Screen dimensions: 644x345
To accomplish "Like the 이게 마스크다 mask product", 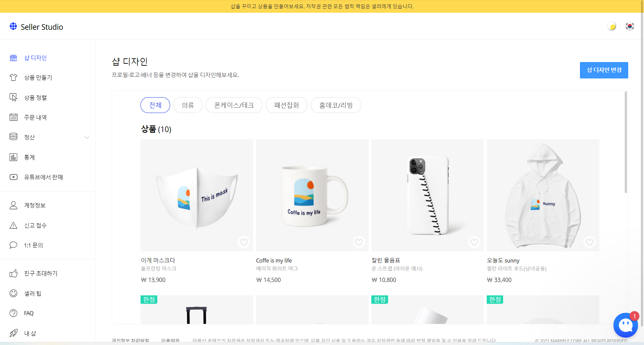I will pos(244,242).
